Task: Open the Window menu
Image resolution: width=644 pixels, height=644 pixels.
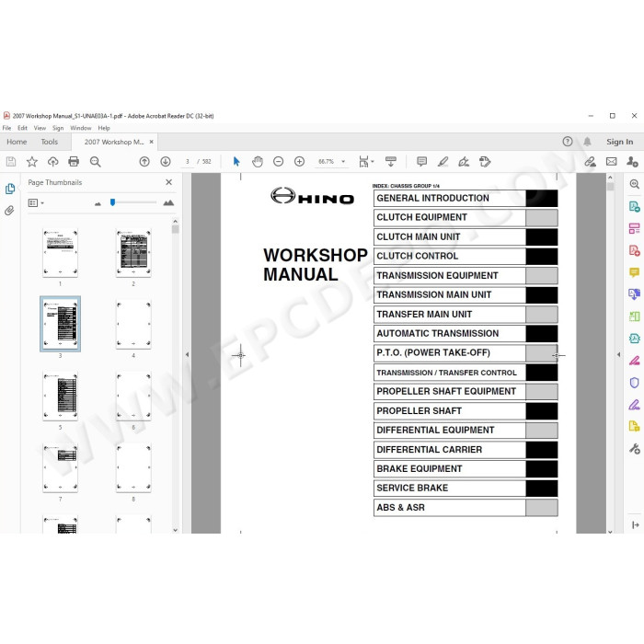Action: coord(81,128)
